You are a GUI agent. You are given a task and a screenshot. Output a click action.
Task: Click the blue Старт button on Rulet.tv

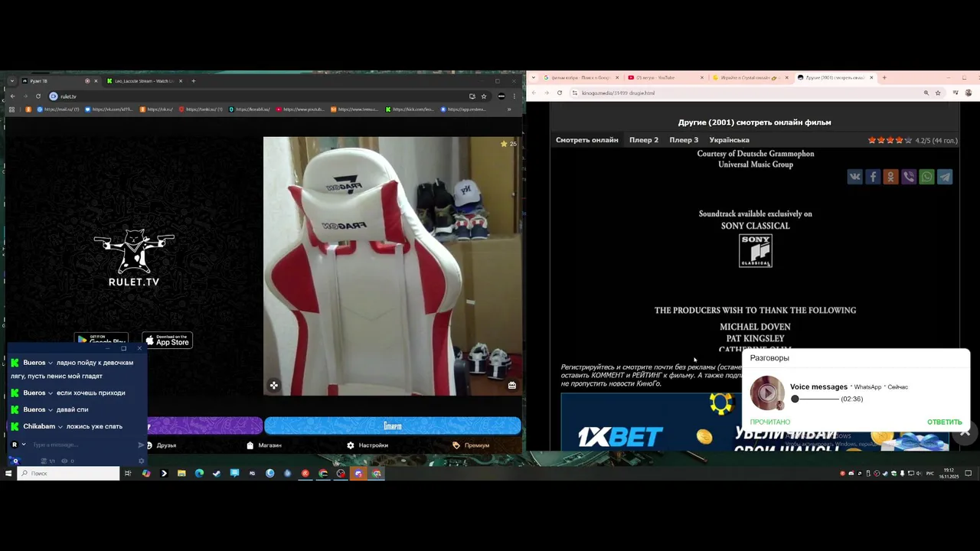coord(392,425)
